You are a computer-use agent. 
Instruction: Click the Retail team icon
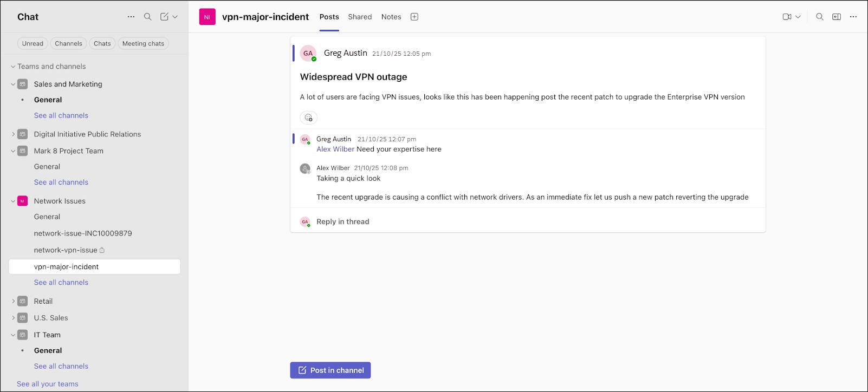22,301
